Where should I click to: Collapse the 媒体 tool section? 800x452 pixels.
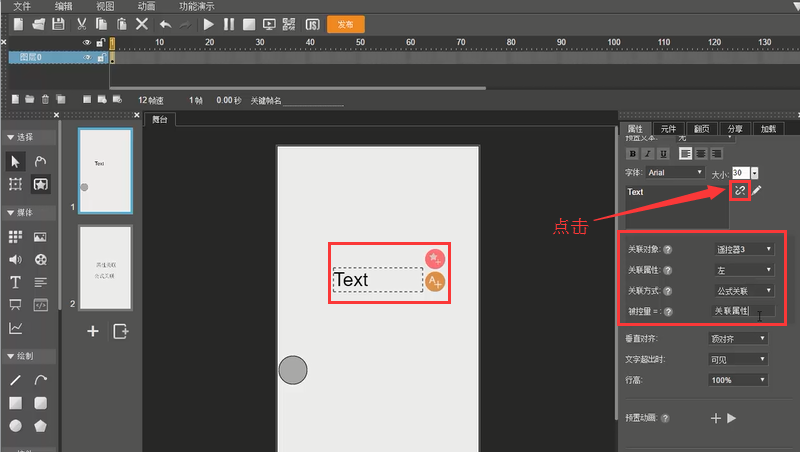click(10, 213)
